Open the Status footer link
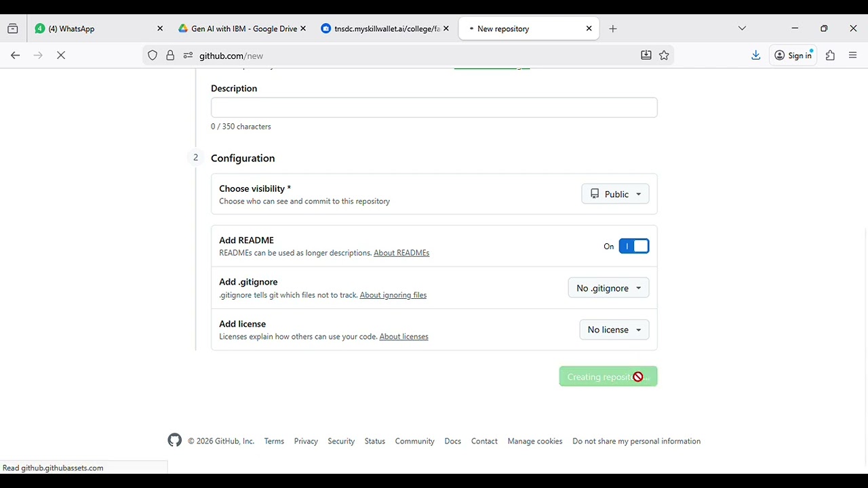868x488 pixels. [375, 441]
